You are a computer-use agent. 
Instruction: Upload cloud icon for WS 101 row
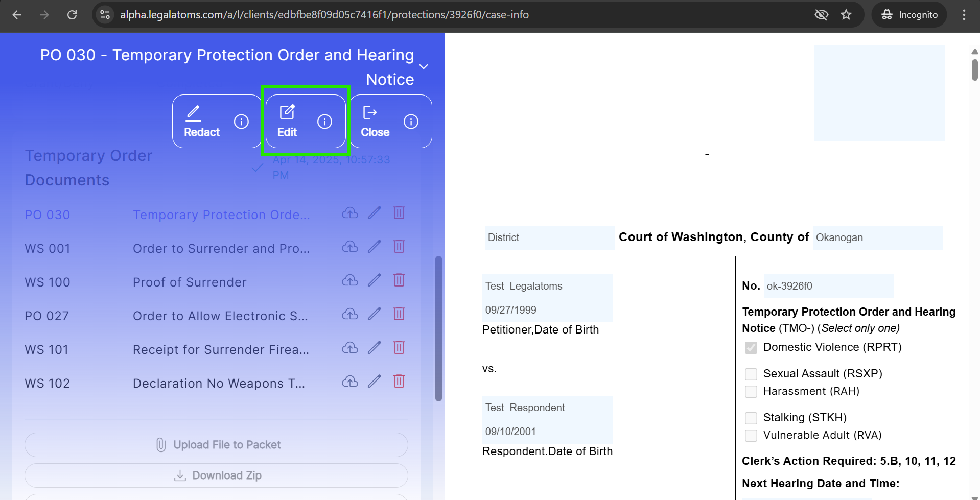(350, 348)
